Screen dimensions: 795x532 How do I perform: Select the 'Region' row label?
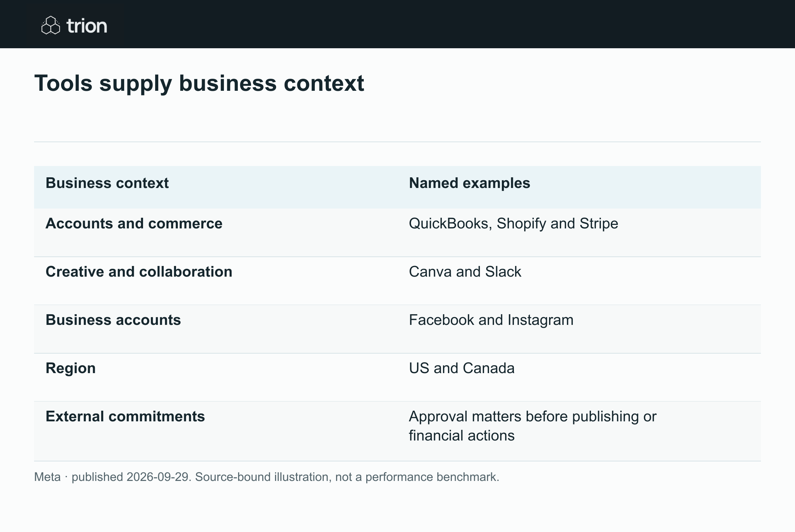click(x=71, y=368)
